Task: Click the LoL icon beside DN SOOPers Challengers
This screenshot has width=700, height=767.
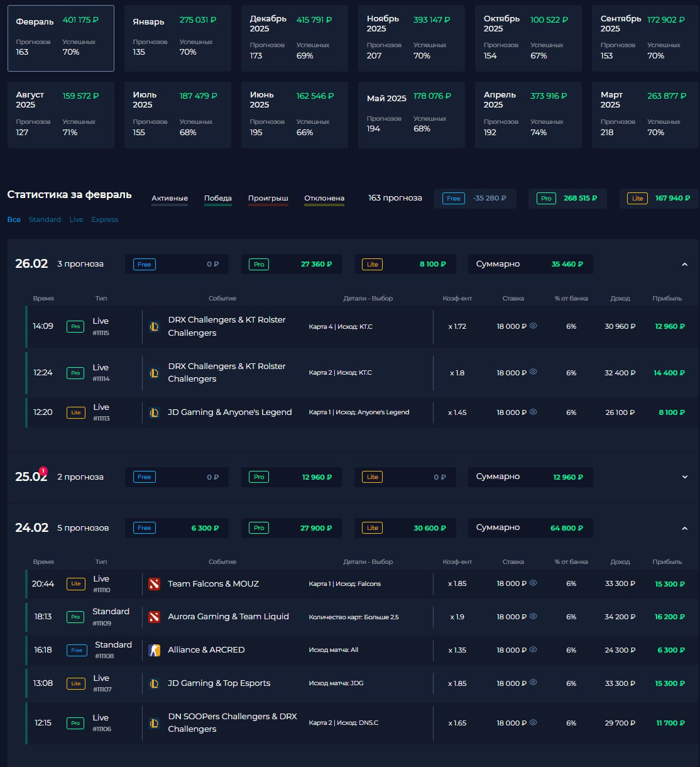Action: click(x=154, y=723)
